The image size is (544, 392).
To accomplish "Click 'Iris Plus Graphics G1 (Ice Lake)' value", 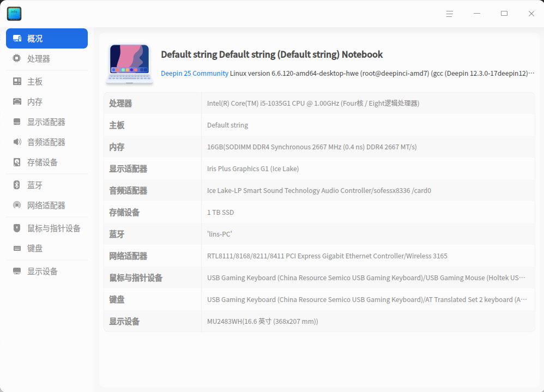I will pos(253,169).
